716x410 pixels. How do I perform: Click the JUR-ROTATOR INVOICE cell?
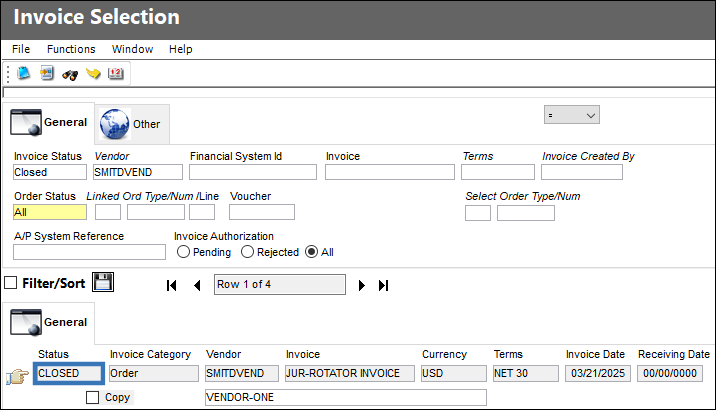point(350,373)
